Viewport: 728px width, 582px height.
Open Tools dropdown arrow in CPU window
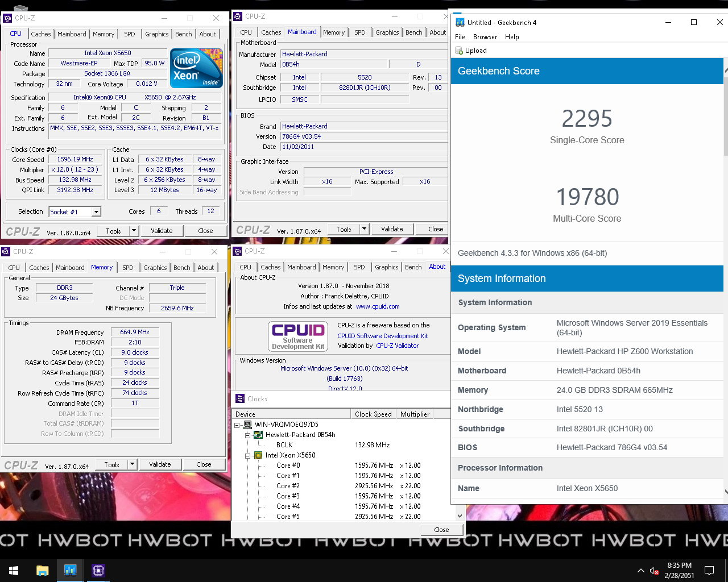(134, 231)
